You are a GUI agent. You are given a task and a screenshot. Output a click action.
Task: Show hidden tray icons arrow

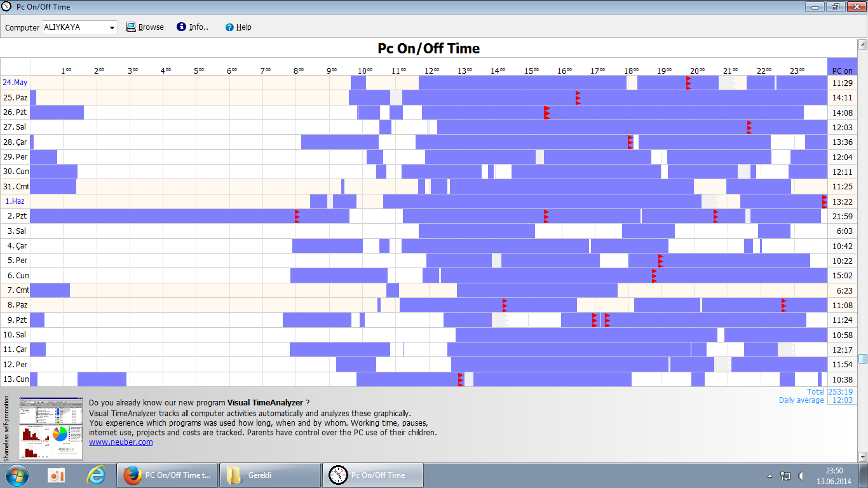[770, 475]
